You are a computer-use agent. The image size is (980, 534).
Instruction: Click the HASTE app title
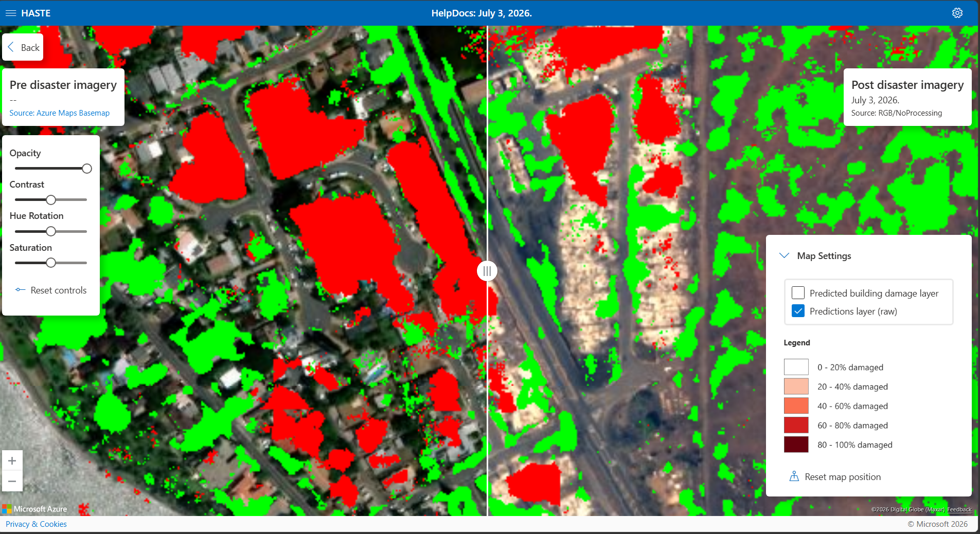tap(36, 13)
